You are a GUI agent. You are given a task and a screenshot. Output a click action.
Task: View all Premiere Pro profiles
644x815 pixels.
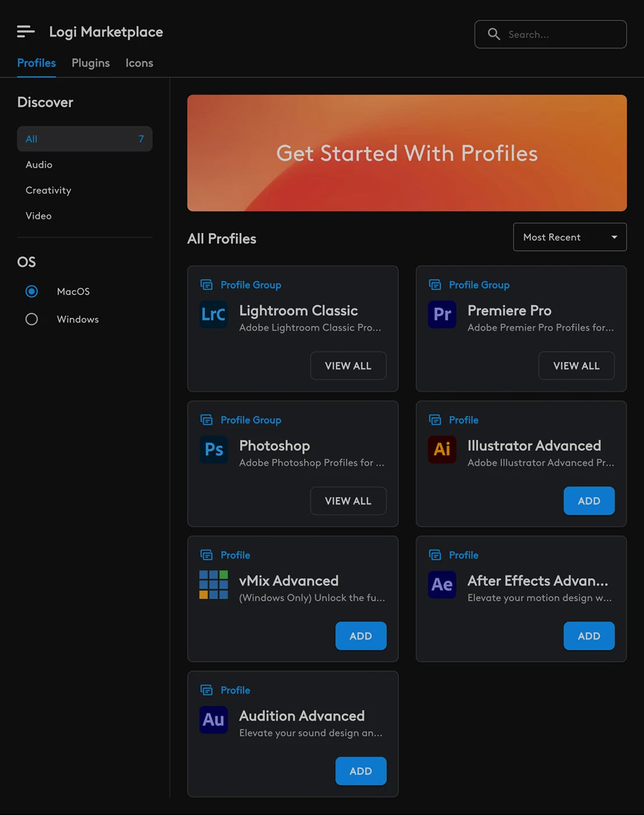coord(576,366)
